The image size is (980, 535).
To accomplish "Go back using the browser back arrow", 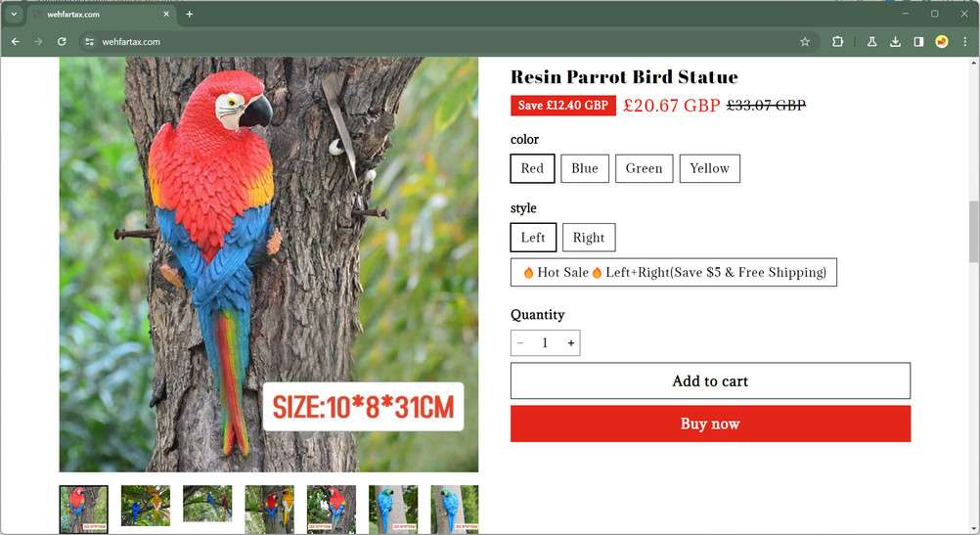I will coord(16,41).
